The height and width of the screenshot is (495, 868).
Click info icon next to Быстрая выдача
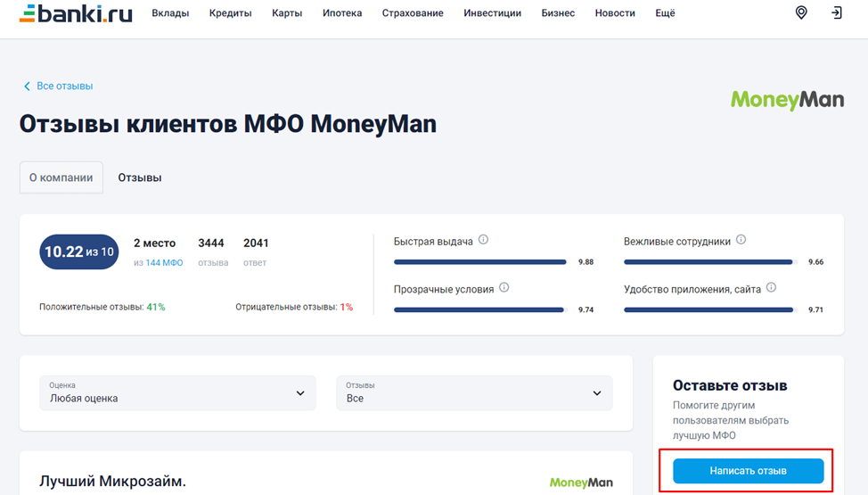point(483,239)
